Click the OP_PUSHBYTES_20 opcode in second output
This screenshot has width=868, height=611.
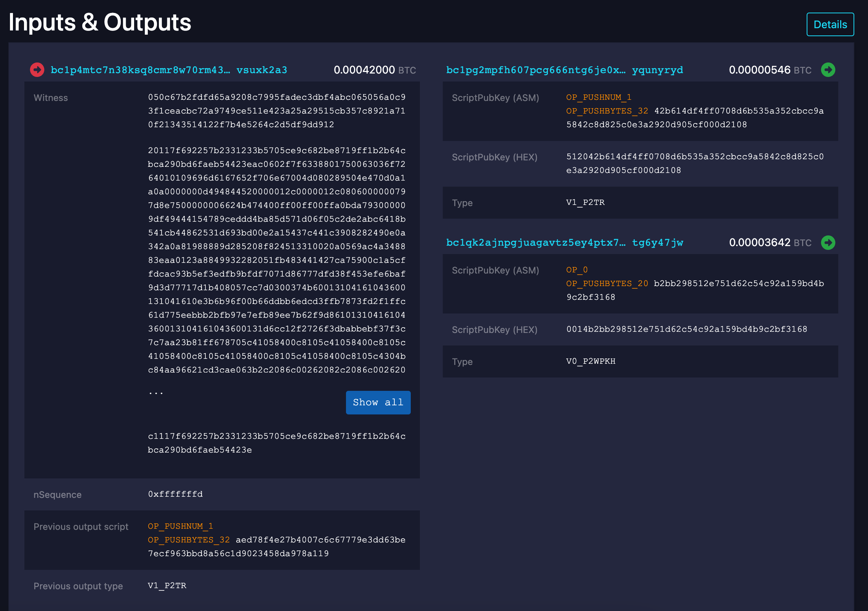point(607,283)
